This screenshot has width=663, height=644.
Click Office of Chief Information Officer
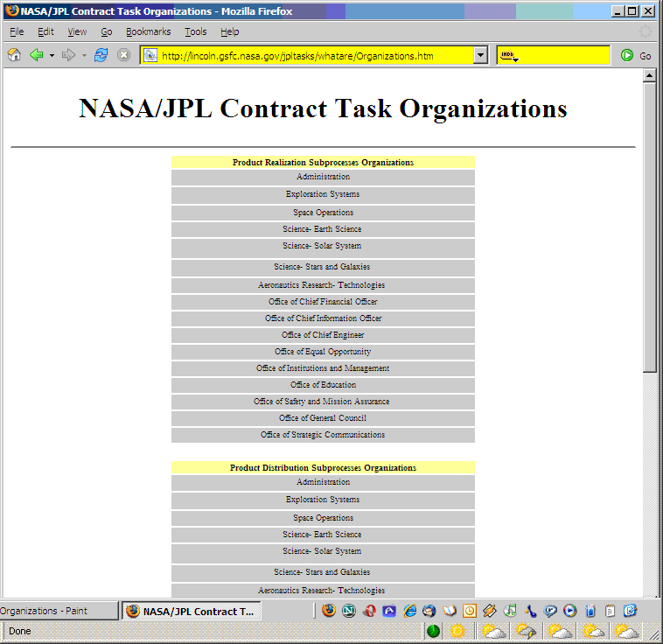coord(323,318)
